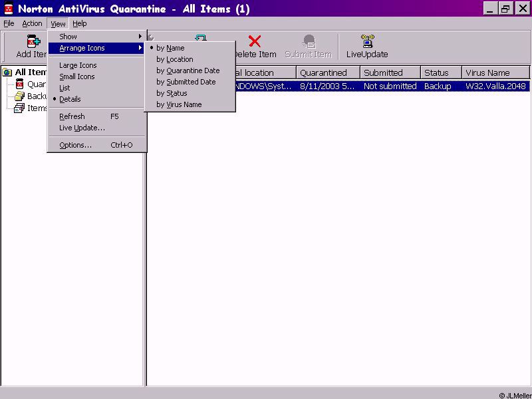Viewport: 532px width, 399px height.
Task: Switch view to Large Icons
Action: tap(78, 65)
